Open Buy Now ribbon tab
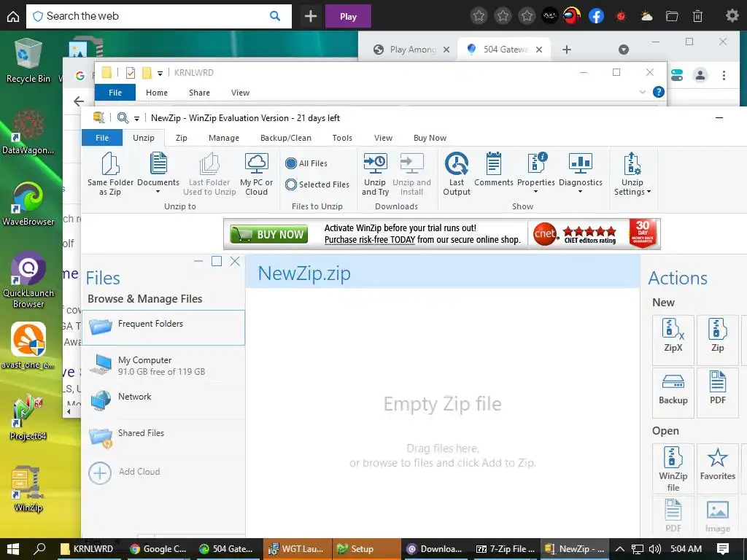This screenshot has height=560, width=747. [430, 138]
